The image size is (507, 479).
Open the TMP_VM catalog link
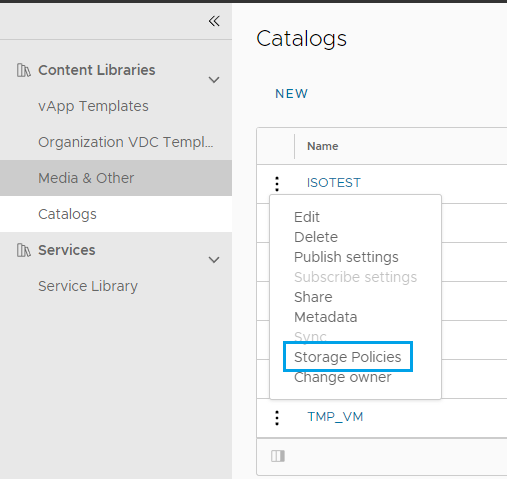pos(335,417)
